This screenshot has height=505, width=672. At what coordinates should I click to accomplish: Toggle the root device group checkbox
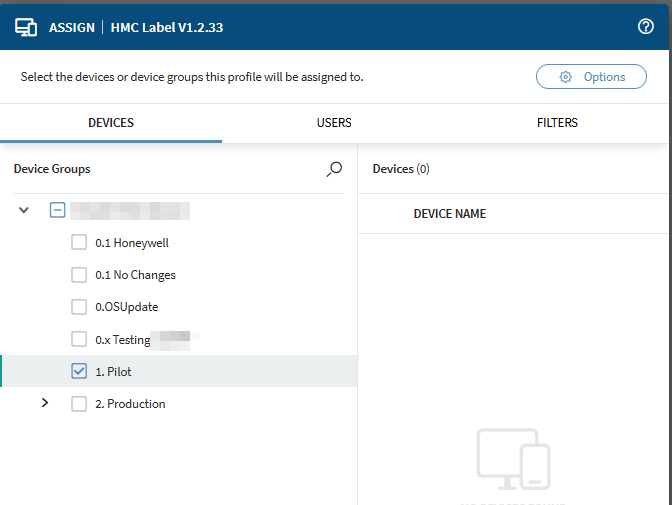pyautogui.click(x=58, y=211)
